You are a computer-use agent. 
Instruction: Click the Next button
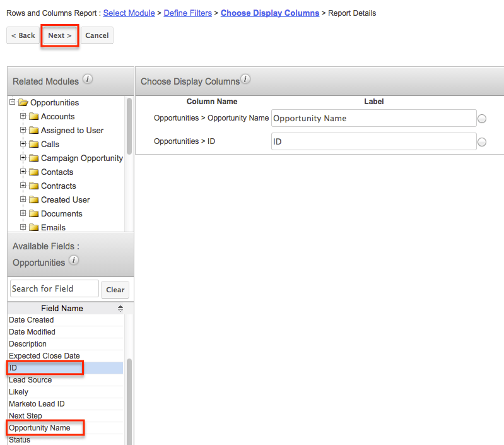(x=60, y=35)
